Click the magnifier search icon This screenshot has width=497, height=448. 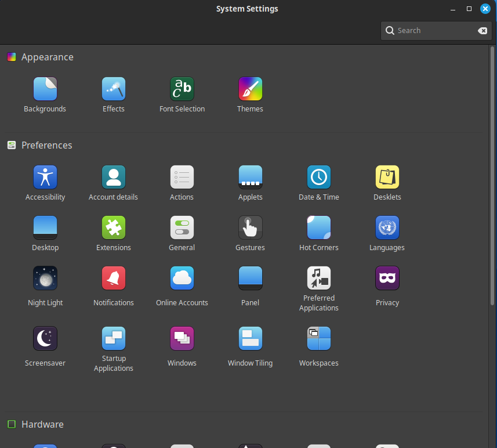[x=390, y=30]
